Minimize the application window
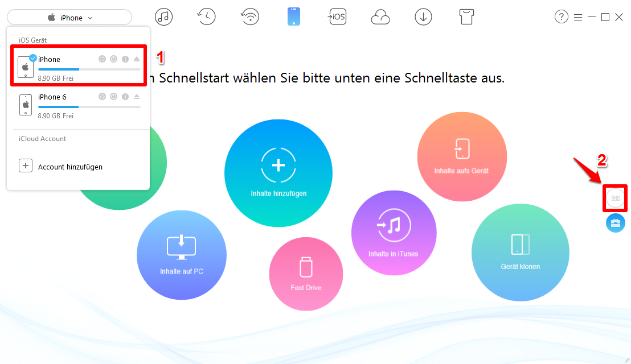This screenshot has width=631, height=364. tap(592, 17)
